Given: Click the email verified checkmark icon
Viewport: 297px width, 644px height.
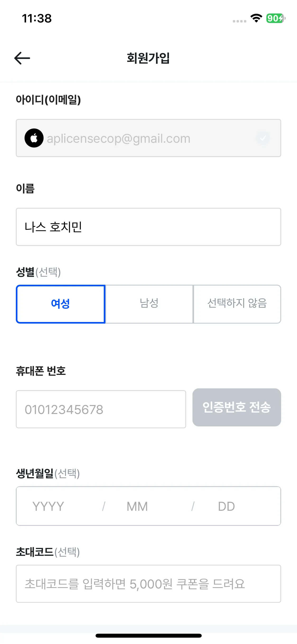Looking at the screenshot, I should coord(263,138).
